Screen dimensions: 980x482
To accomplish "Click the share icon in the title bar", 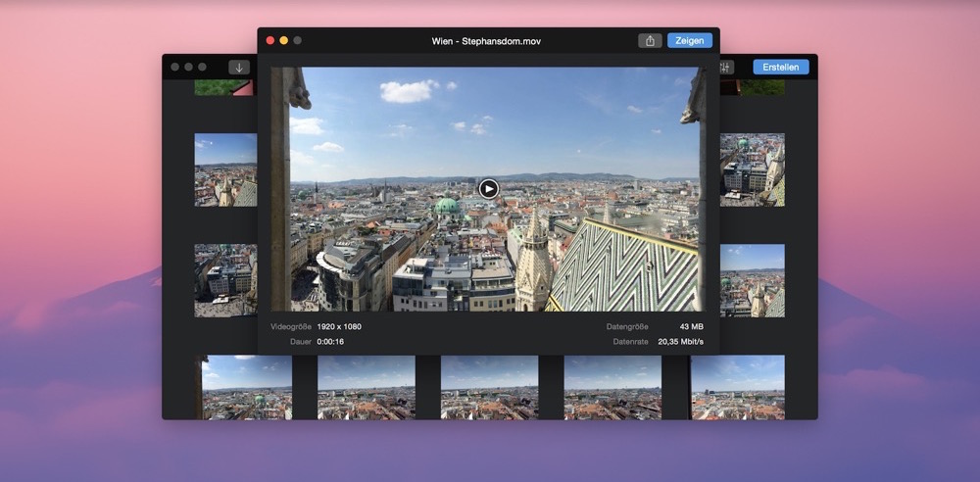I will click(x=650, y=40).
